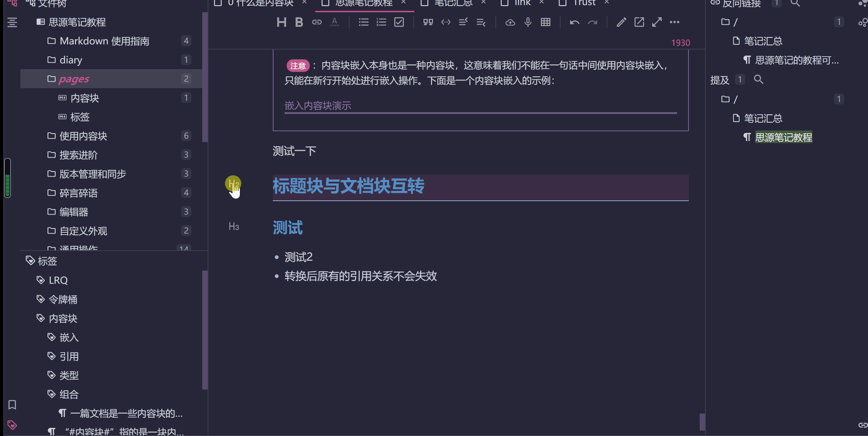The image size is (868, 436).
Task: Open the highlighted 思源笔记教程 mention
Action: point(783,137)
